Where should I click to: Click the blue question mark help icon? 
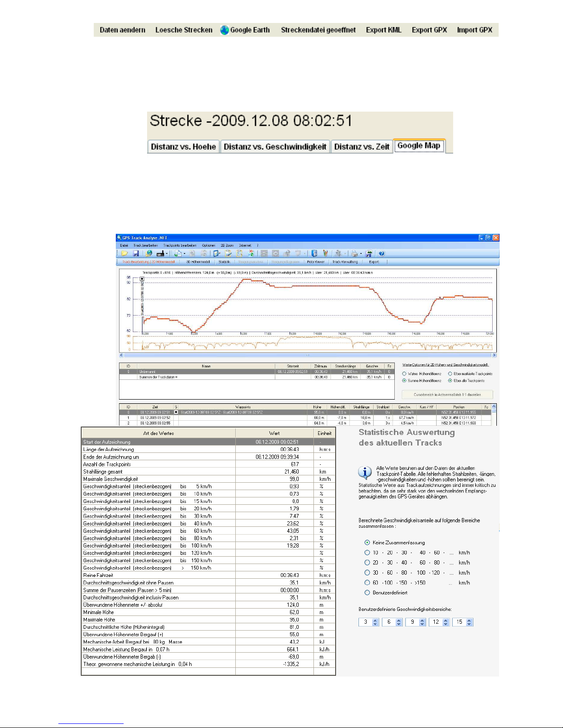tap(381, 253)
